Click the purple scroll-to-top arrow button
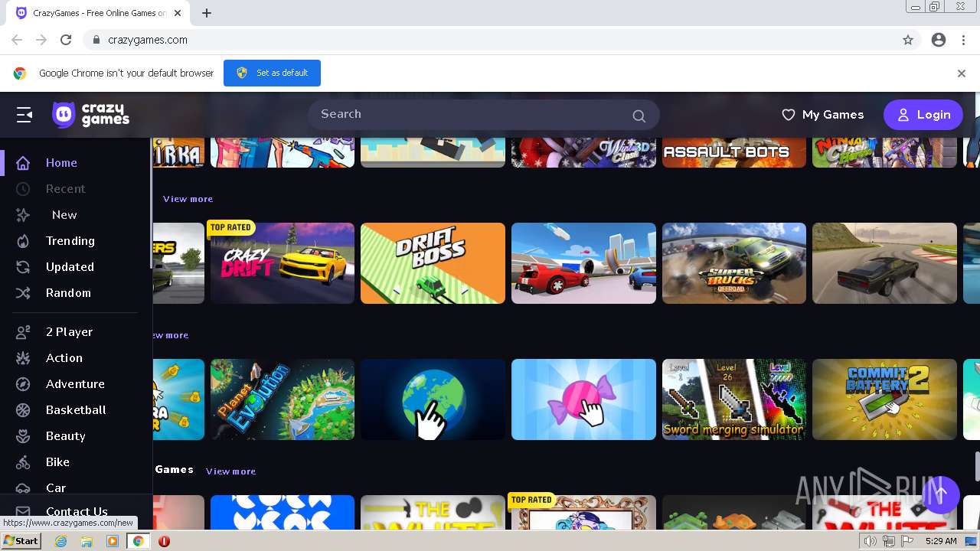 click(x=941, y=494)
